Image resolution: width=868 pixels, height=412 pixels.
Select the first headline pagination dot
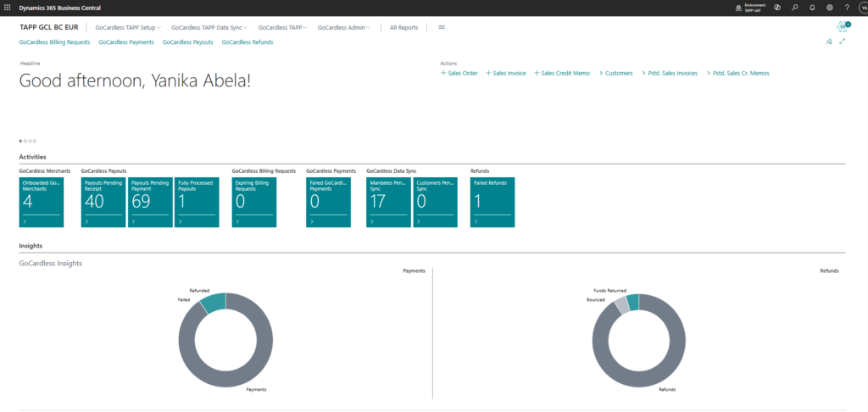(x=21, y=141)
